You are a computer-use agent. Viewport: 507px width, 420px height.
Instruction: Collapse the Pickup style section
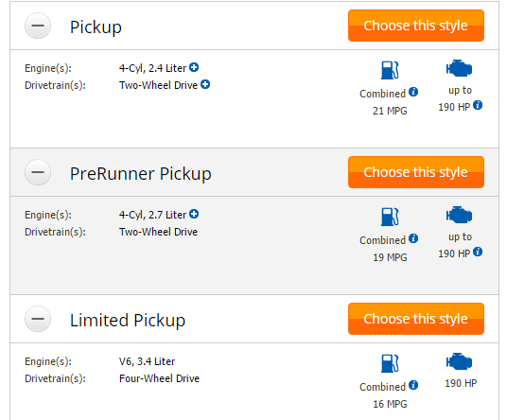tap(38, 26)
